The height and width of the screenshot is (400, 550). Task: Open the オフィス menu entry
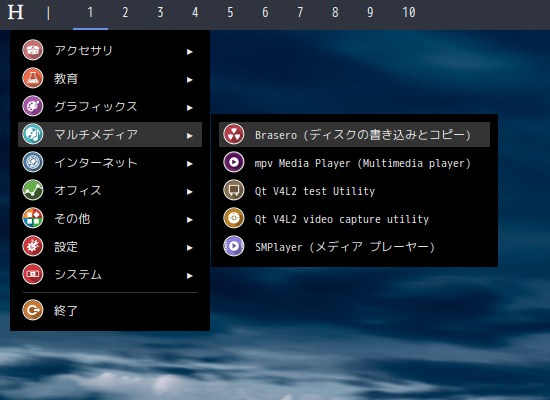point(110,191)
